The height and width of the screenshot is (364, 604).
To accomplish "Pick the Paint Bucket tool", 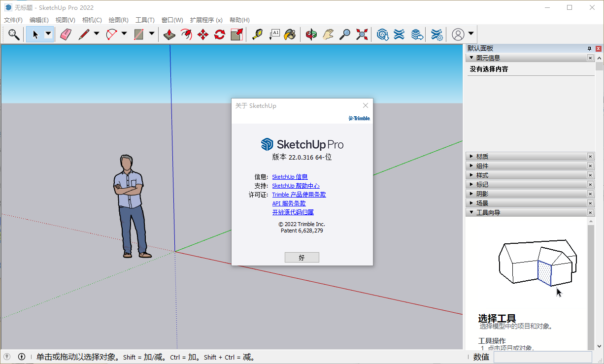I will (290, 34).
